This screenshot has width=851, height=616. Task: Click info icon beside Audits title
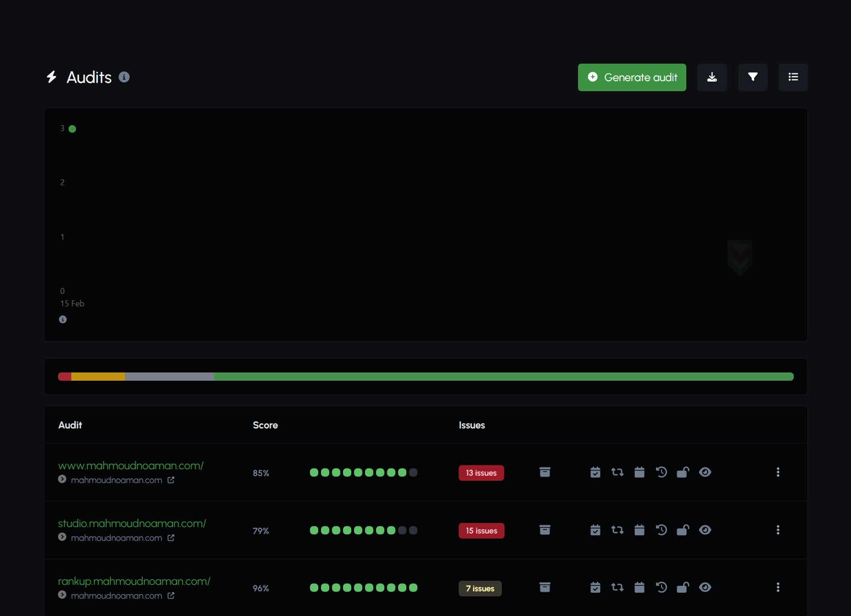coord(124,77)
